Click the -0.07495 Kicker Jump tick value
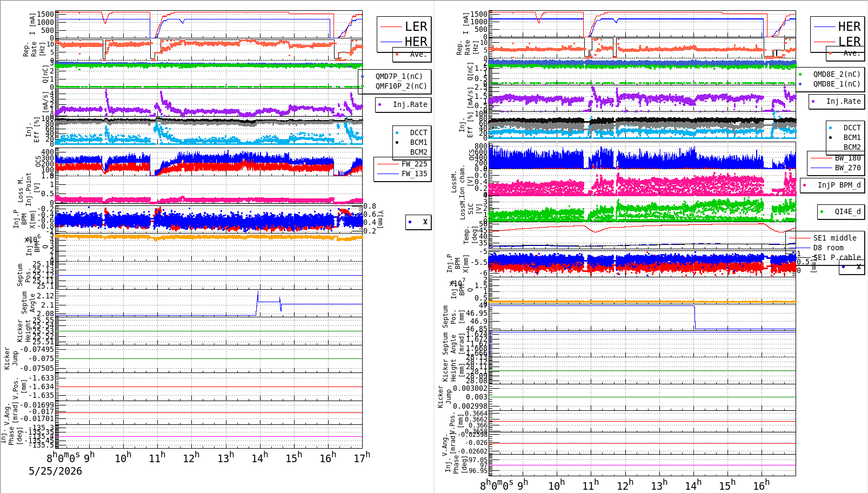 click(x=38, y=349)
